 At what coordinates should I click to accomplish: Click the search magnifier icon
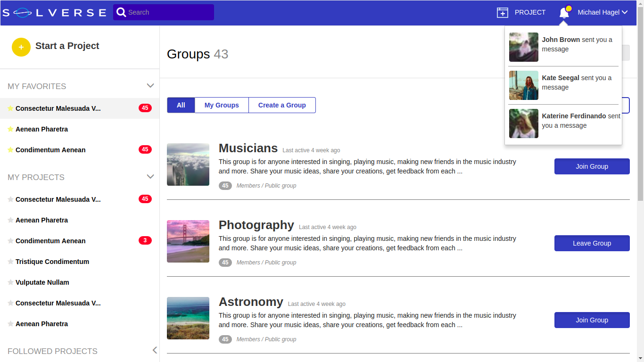(121, 12)
